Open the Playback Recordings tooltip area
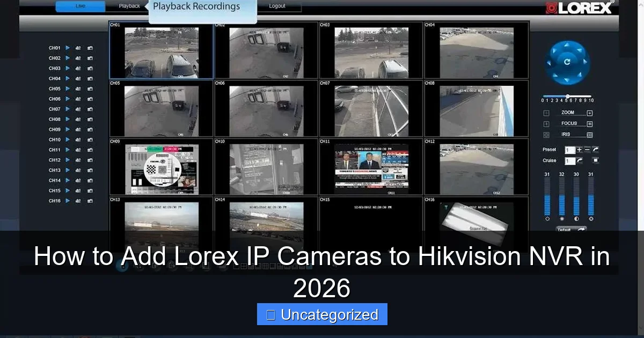The height and width of the screenshot is (338, 644). (x=196, y=6)
